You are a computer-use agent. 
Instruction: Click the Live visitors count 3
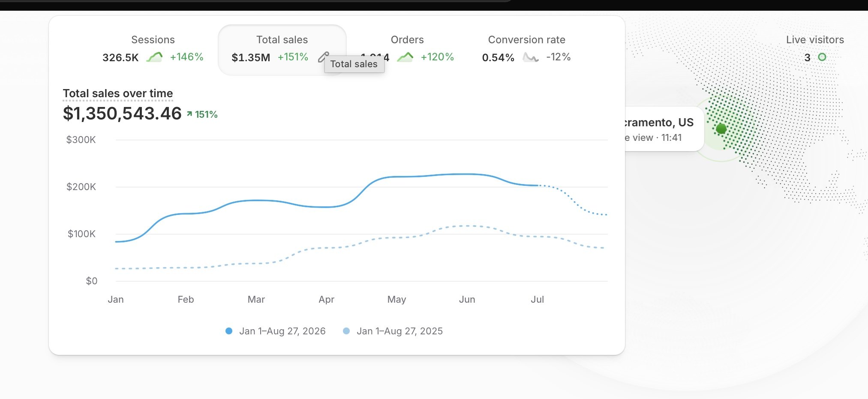pos(807,57)
